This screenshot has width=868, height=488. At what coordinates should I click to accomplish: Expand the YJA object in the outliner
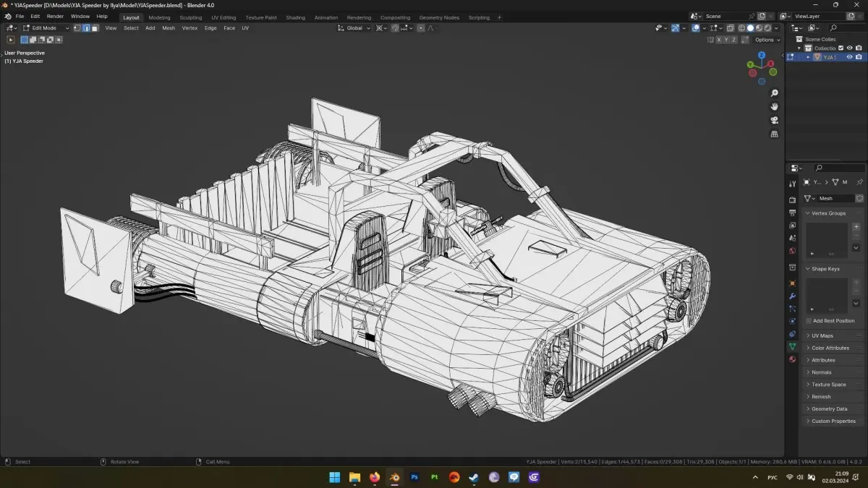[808, 57]
